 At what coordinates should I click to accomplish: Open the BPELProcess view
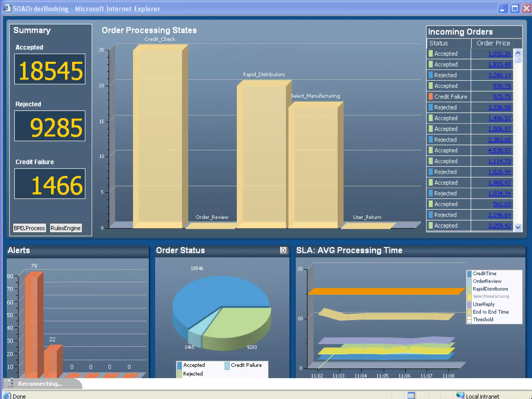(x=29, y=228)
